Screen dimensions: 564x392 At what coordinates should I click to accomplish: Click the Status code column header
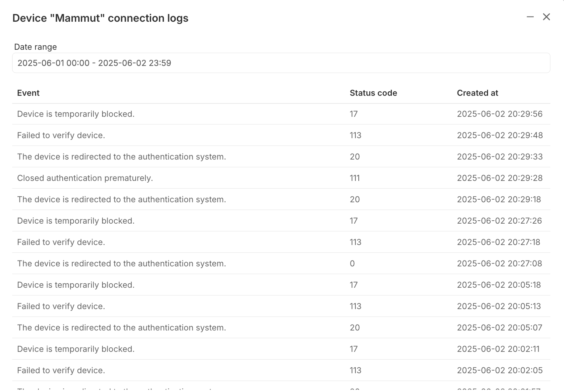[373, 93]
